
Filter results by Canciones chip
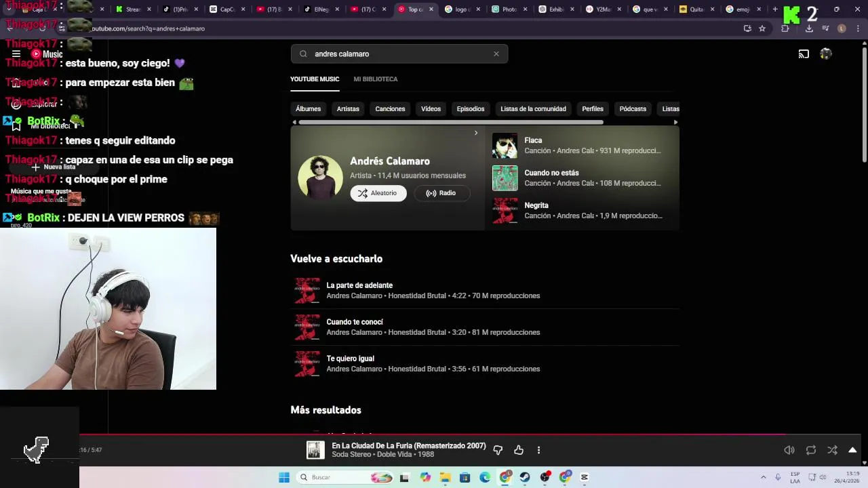pyautogui.click(x=390, y=109)
